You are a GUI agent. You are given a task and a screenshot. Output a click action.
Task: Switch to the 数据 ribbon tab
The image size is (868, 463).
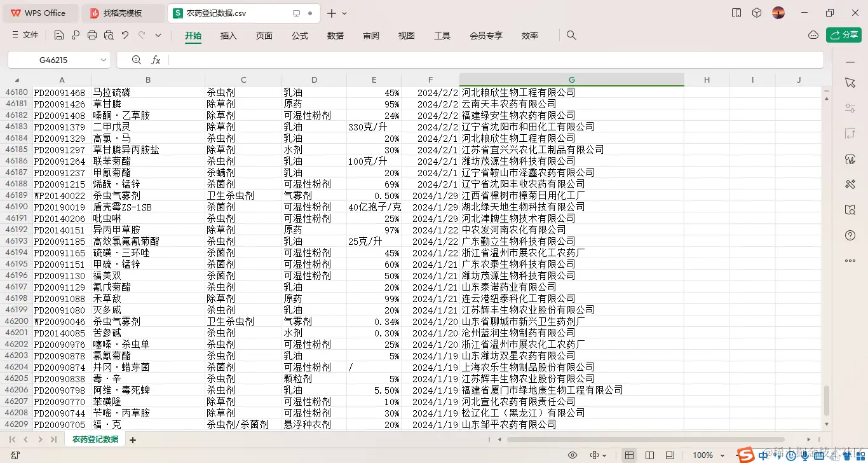click(x=336, y=36)
